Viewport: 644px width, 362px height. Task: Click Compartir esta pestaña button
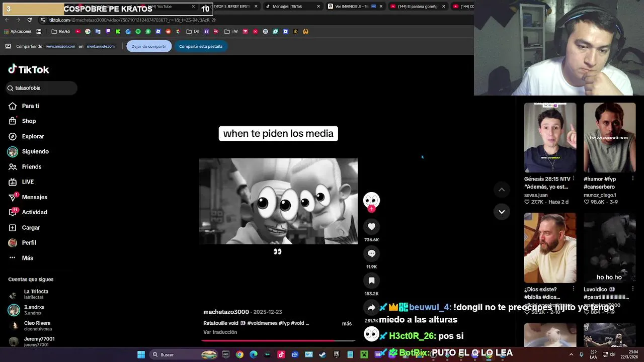(201, 46)
